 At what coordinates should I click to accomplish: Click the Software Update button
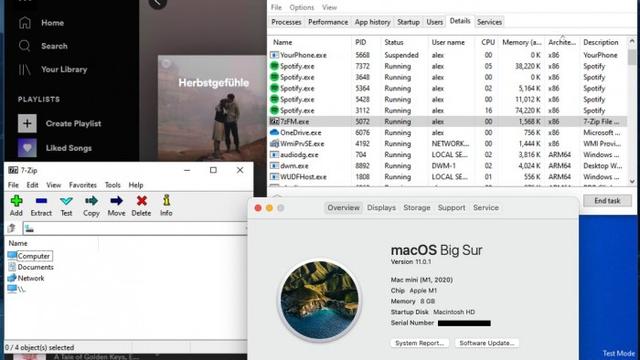pyautogui.click(x=487, y=343)
